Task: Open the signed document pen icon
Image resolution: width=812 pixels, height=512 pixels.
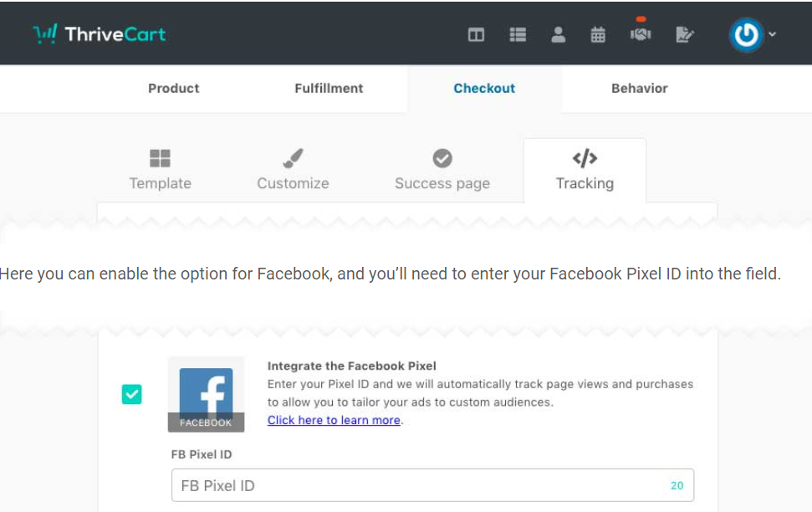Action: tap(685, 35)
